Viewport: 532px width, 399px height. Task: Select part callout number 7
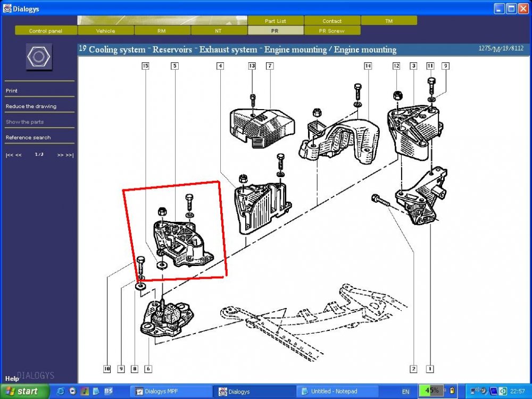(x=270, y=65)
